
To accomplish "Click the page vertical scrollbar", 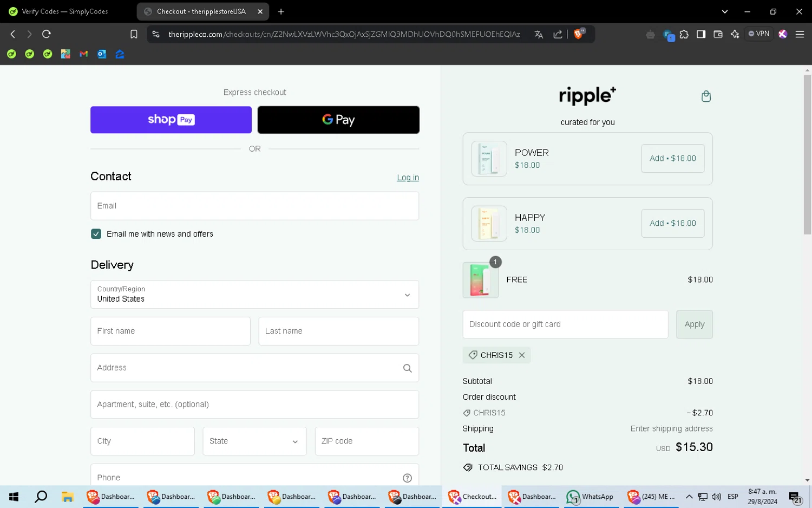I will click(807, 154).
